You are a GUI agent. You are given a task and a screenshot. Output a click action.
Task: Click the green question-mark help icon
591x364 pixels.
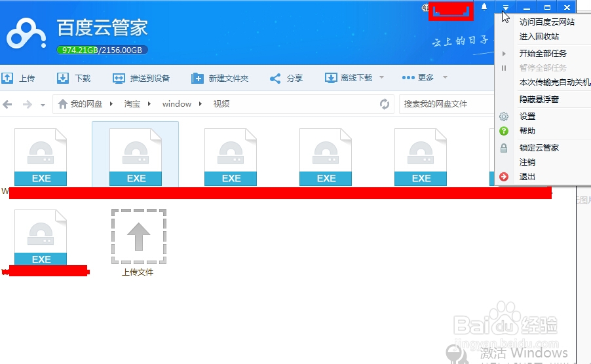tap(504, 131)
